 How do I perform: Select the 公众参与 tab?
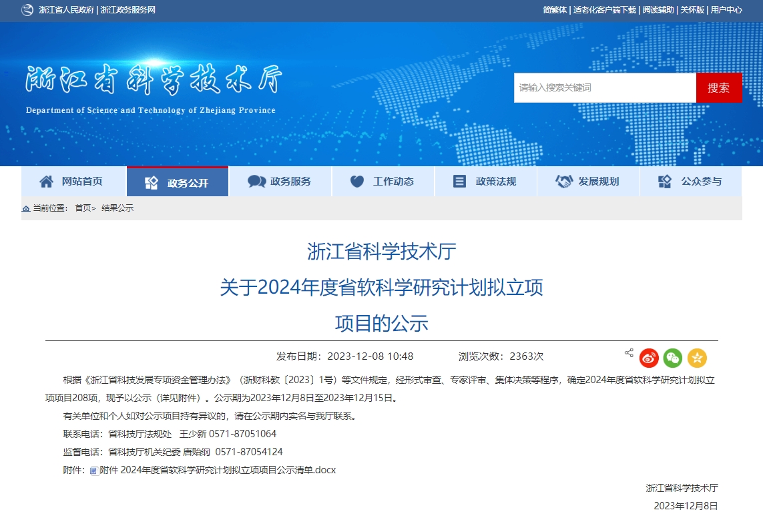click(691, 182)
